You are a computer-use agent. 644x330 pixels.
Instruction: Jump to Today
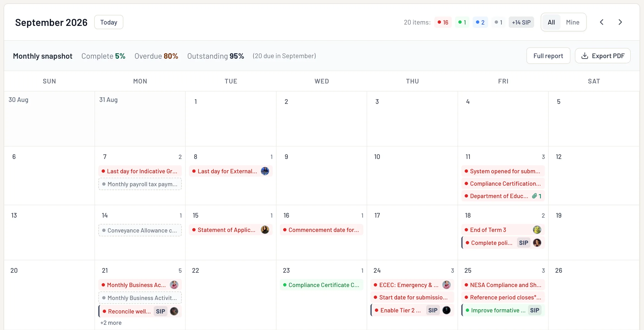(x=109, y=22)
